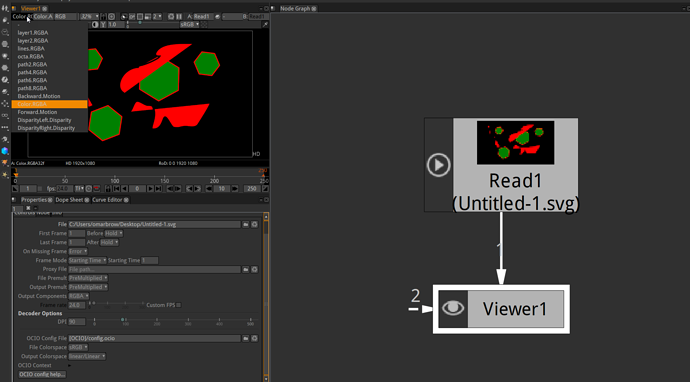The height and width of the screenshot is (382, 690).
Task: Click the Read1 node thumbnail image
Action: [x=515, y=143]
